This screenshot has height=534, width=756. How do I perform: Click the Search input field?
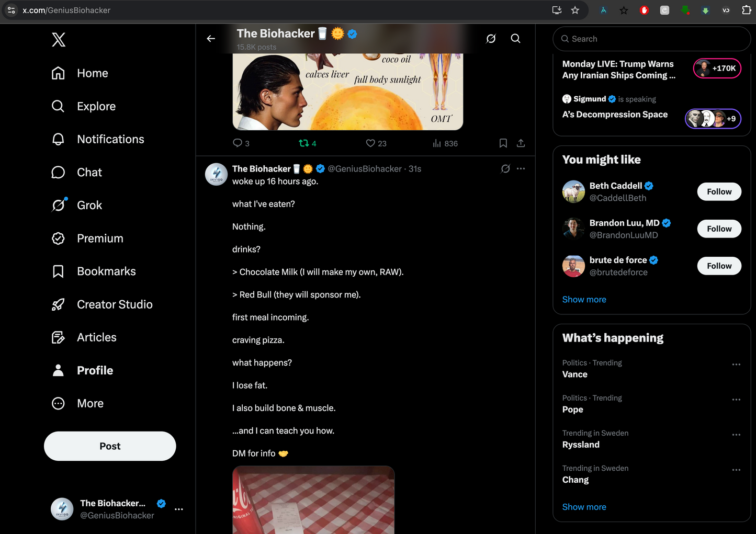651,39
